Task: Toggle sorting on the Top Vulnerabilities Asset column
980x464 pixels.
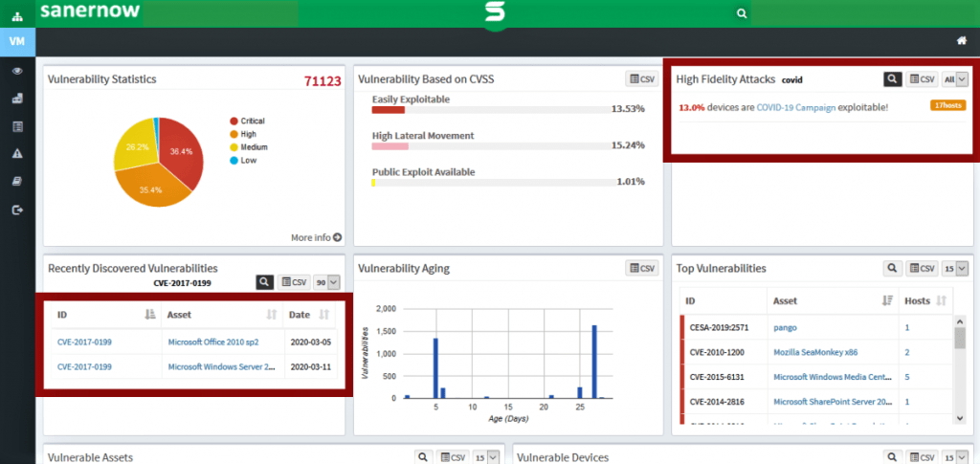Action: point(884,300)
